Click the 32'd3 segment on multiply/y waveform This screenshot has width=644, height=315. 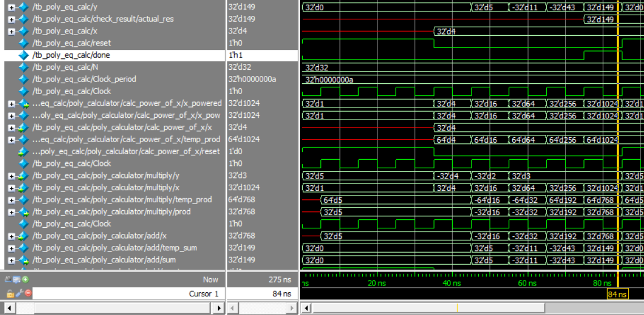click(x=564, y=176)
